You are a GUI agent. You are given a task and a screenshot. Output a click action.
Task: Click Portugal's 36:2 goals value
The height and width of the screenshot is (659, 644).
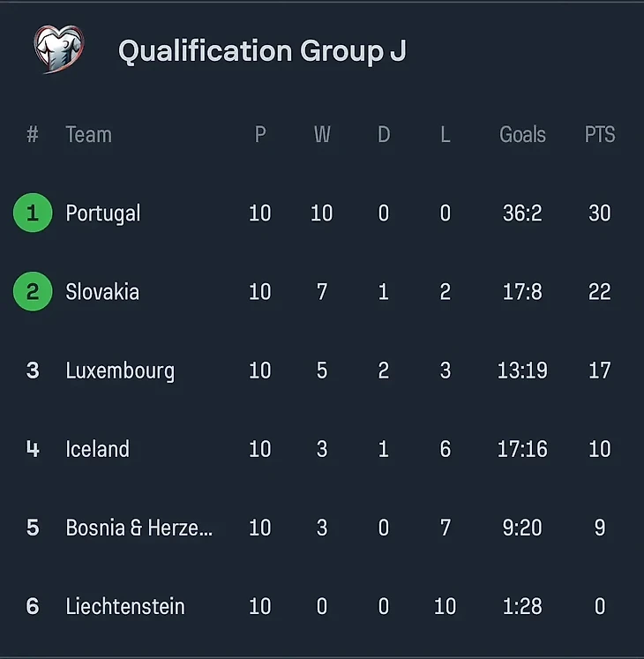coord(522,213)
